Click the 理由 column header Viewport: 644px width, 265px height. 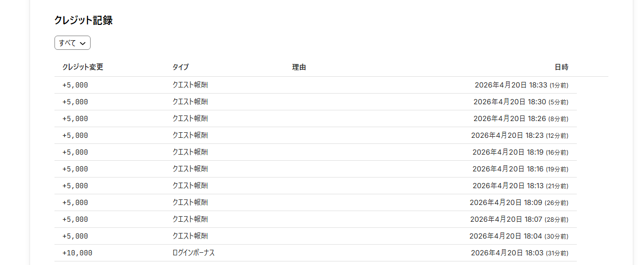(x=299, y=67)
